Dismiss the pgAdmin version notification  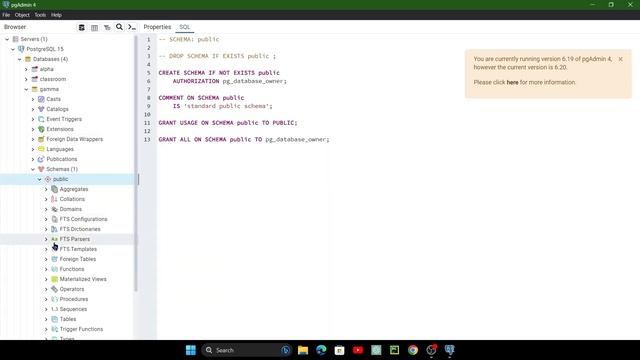[x=620, y=59]
